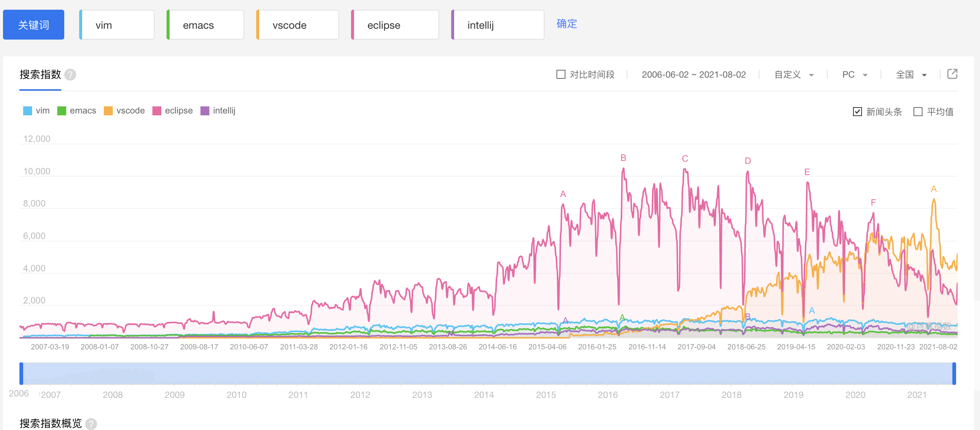Uncheck the 新闻头条 checkbox
The image size is (980, 430).
point(857,111)
